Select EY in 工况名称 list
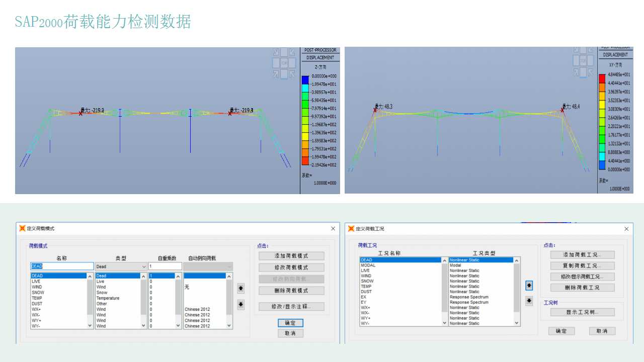 (400, 302)
